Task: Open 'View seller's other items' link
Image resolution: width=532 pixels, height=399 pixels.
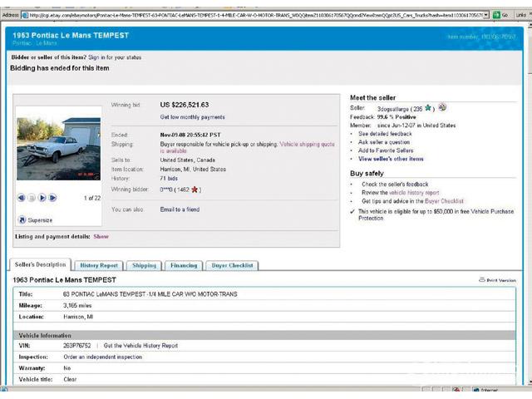Action: (391, 159)
